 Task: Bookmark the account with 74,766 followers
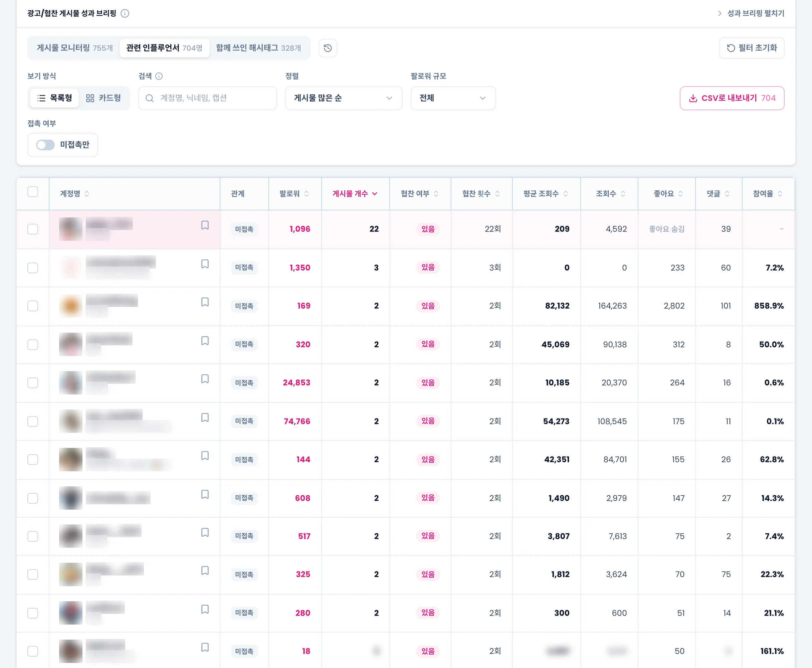point(205,417)
